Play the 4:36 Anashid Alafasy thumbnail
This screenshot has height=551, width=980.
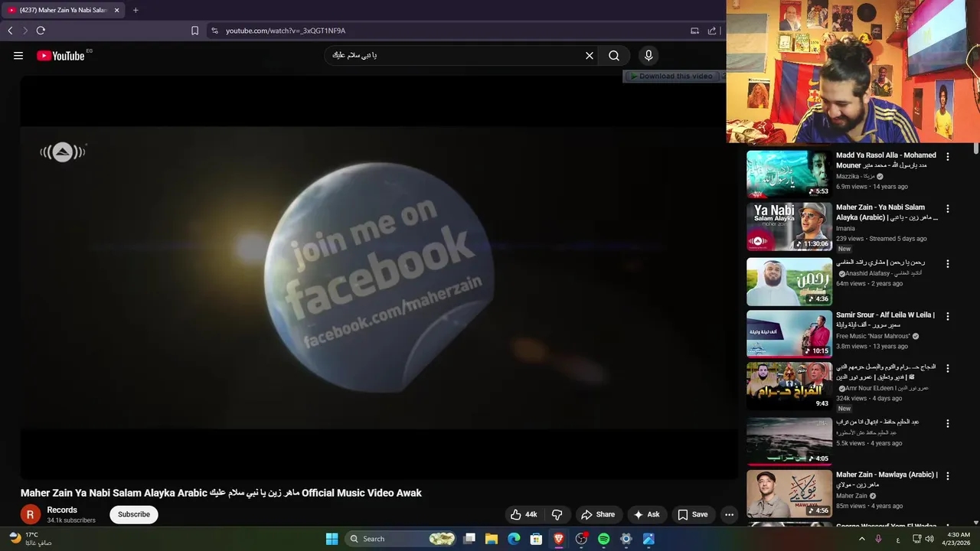pos(789,282)
